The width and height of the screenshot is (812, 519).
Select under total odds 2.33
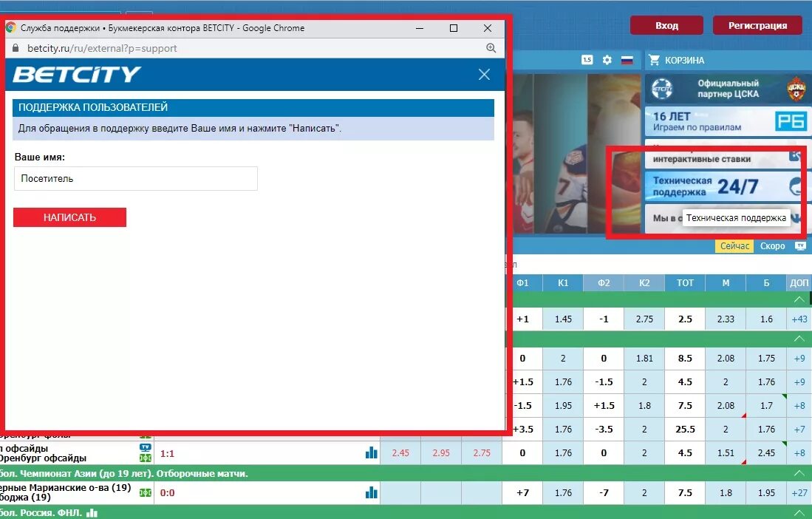pos(726,319)
